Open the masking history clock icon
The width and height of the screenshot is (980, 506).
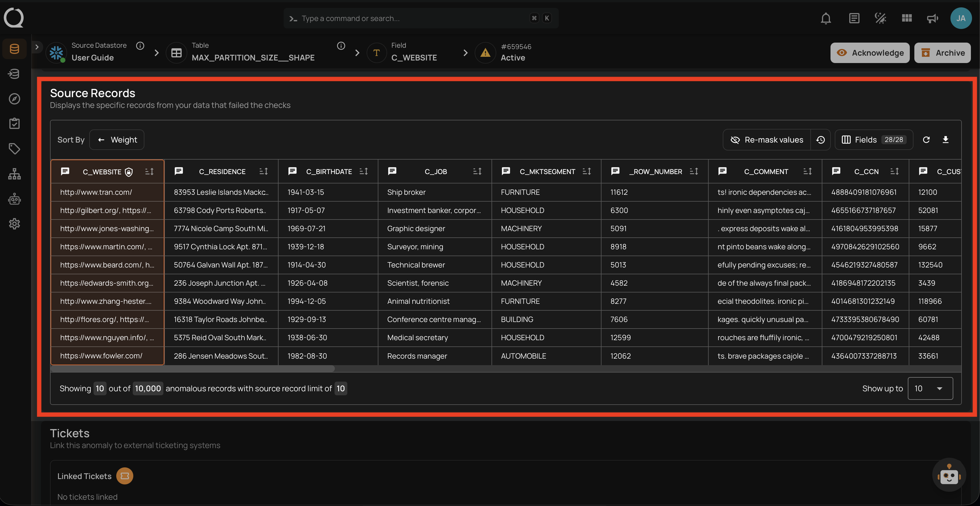(x=821, y=139)
